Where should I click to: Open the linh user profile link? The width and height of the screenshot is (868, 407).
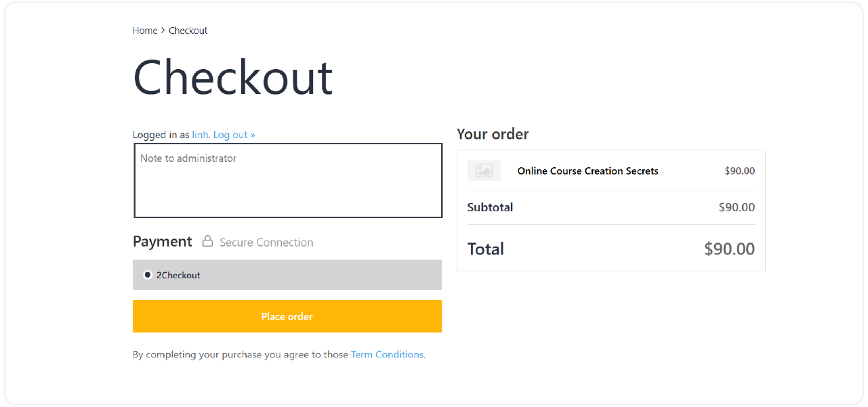[200, 135]
